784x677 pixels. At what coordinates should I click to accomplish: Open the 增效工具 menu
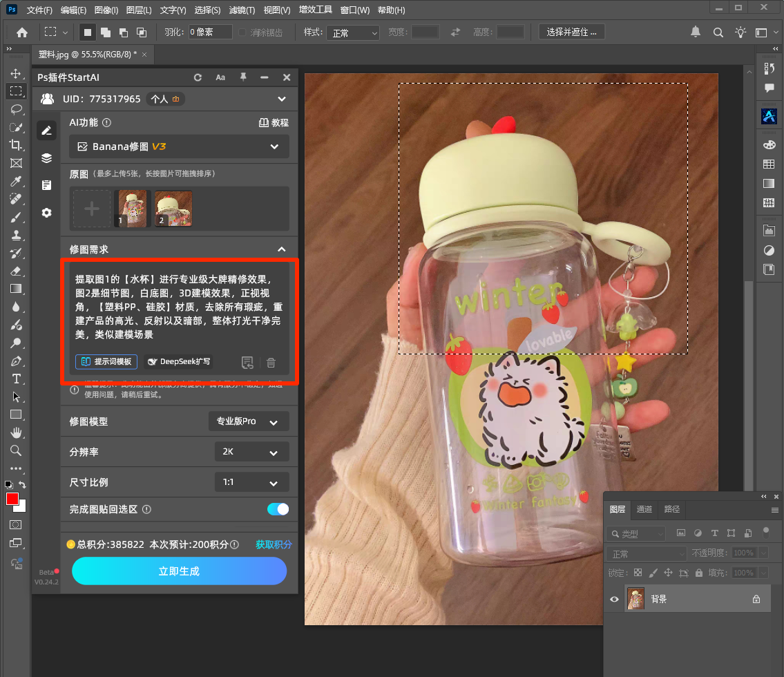pyautogui.click(x=315, y=10)
